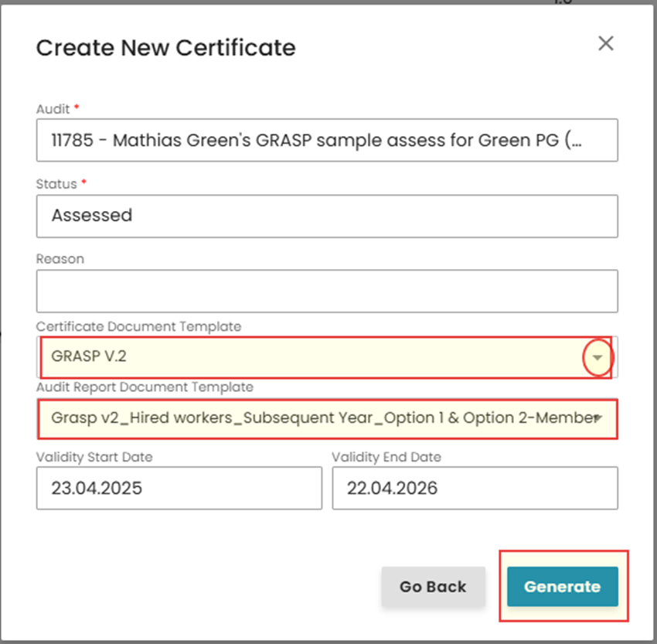Focus the empty Reason input field
The height and width of the screenshot is (644, 657).
click(x=326, y=291)
